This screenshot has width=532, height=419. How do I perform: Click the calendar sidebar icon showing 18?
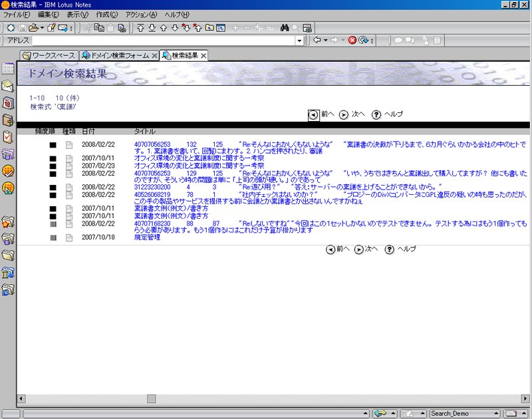(x=8, y=103)
